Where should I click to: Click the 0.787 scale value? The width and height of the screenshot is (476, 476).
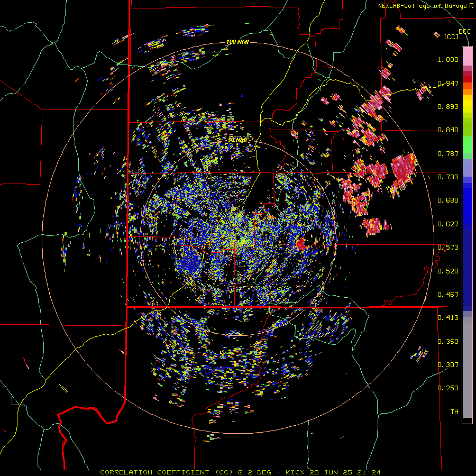click(448, 153)
